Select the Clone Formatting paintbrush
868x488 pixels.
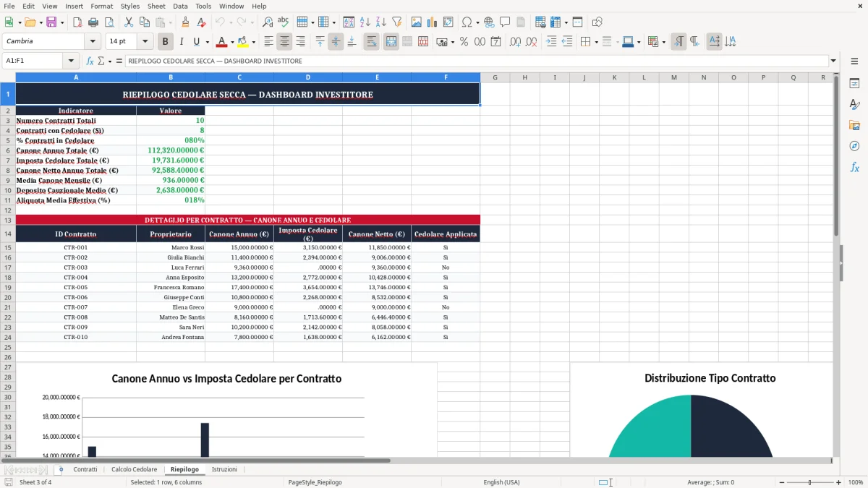[186, 22]
